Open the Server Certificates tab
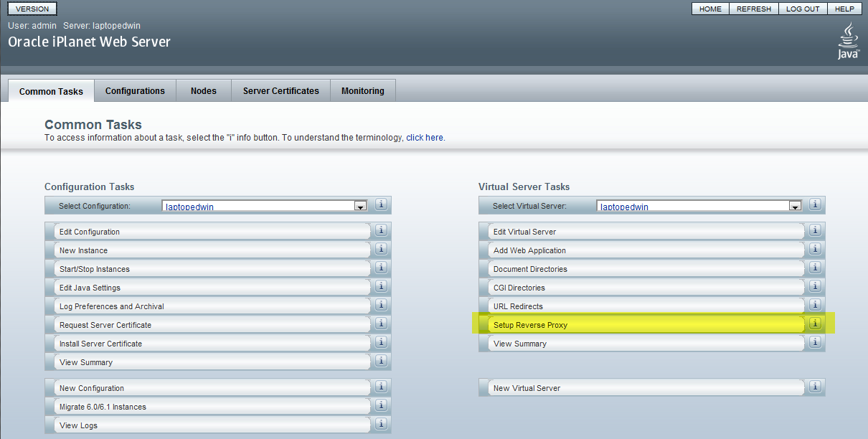Image resolution: width=868 pixels, height=439 pixels. (281, 91)
